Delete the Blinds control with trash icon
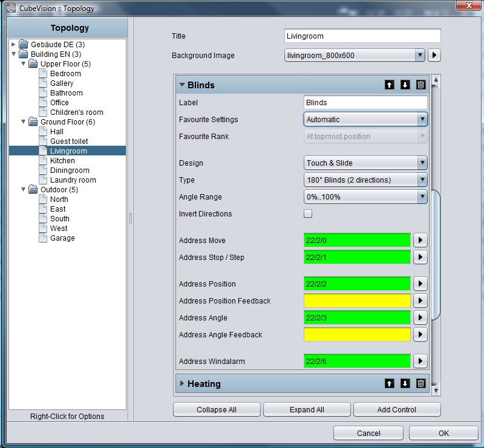This screenshot has width=484, height=448. [420, 85]
